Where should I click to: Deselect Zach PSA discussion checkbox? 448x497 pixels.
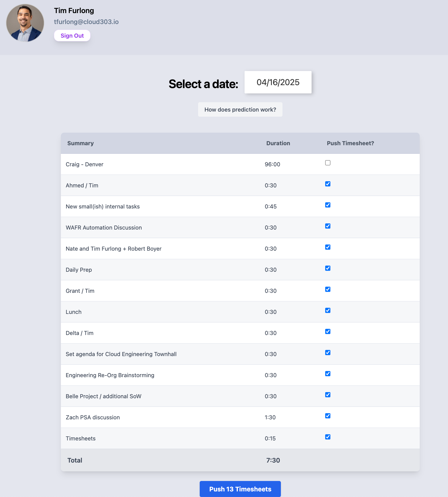click(328, 416)
